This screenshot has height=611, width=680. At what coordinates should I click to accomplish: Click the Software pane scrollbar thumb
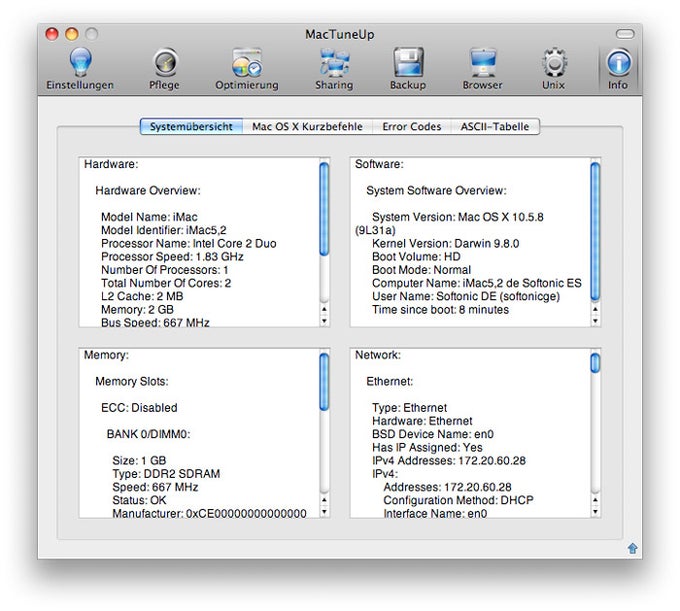(595, 232)
